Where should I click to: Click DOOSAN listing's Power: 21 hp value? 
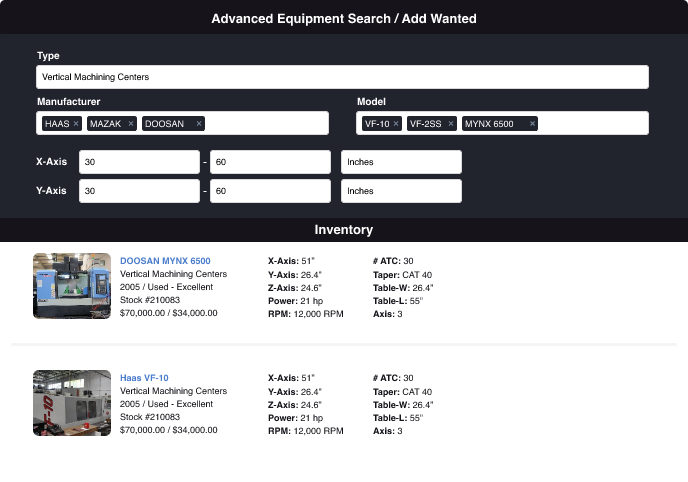pos(295,301)
